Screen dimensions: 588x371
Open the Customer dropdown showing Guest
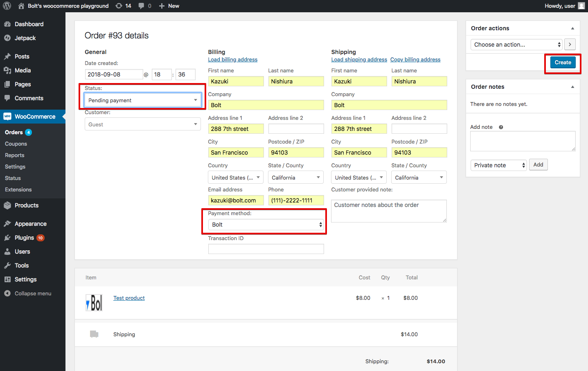tap(143, 124)
